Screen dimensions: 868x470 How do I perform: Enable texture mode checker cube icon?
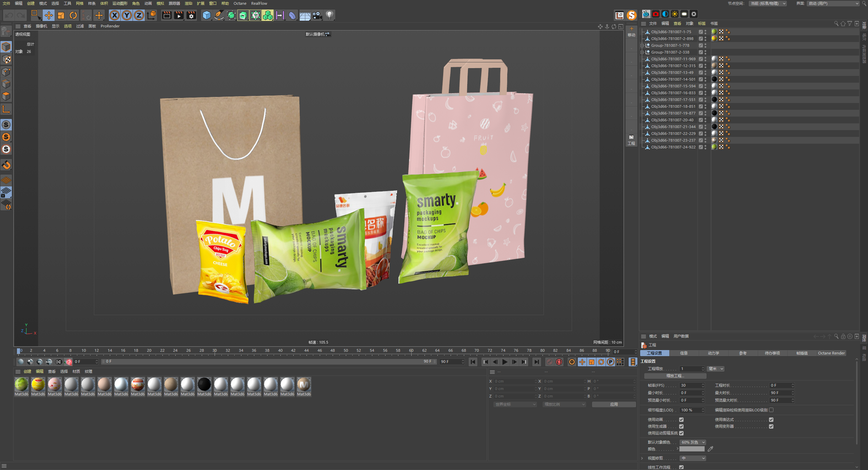(6, 59)
